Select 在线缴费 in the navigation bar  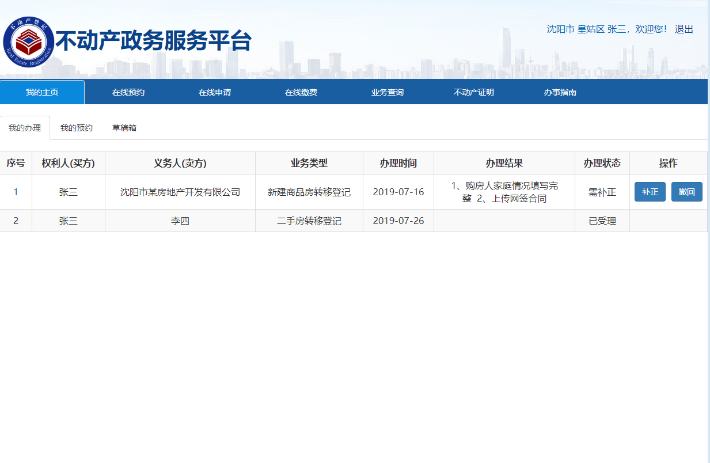pos(301,92)
